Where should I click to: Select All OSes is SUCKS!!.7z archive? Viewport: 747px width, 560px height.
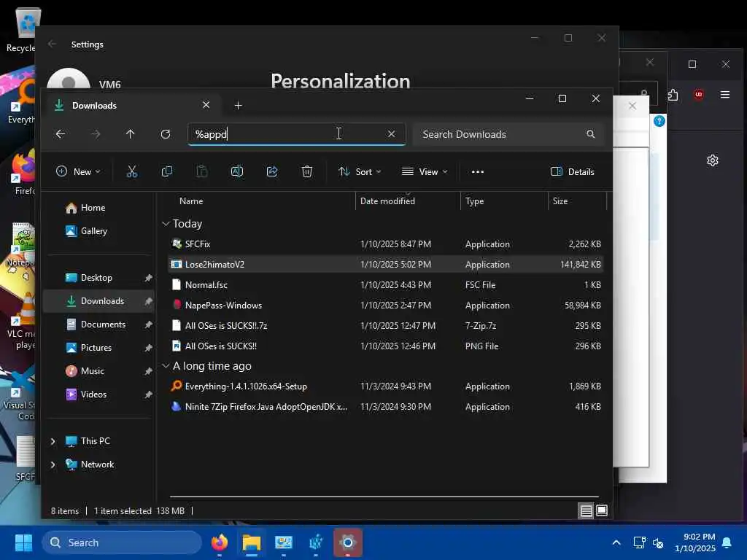(x=386, y=326)
